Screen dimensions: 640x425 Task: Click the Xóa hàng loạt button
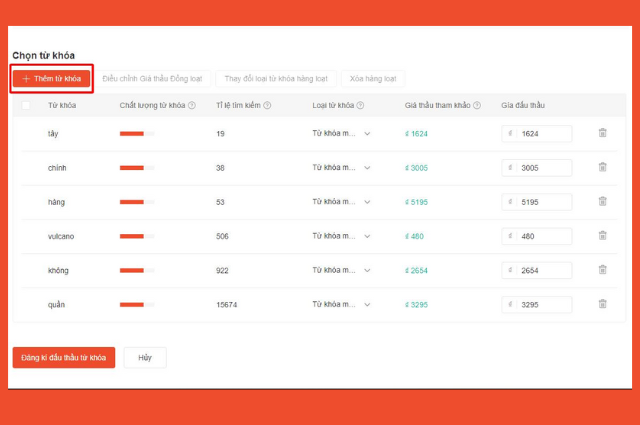[x=373, y=78]
